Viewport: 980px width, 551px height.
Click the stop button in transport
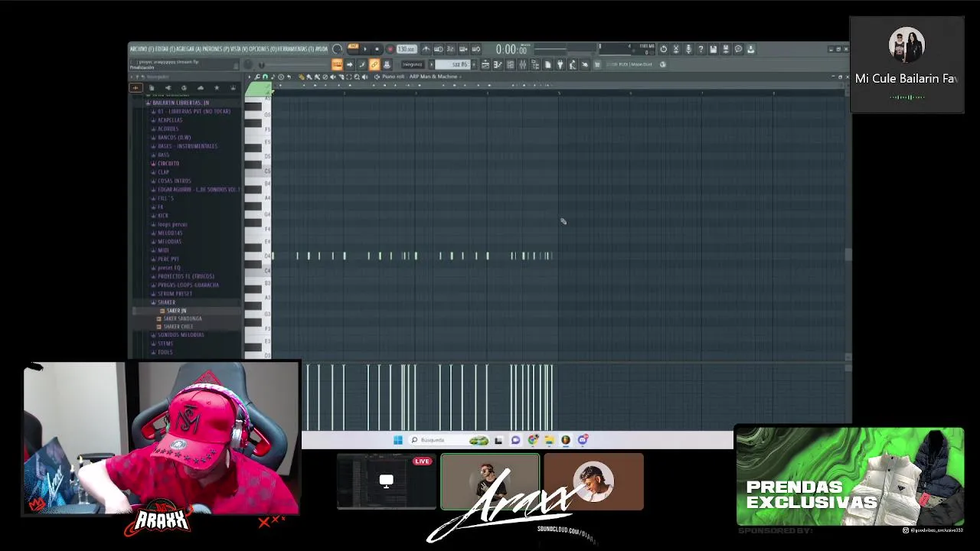tap(377, 49)
